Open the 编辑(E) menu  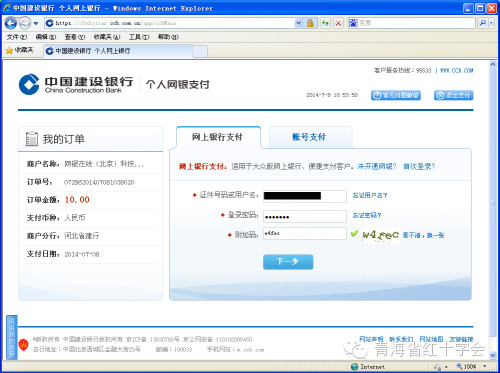tap(46, 37)
